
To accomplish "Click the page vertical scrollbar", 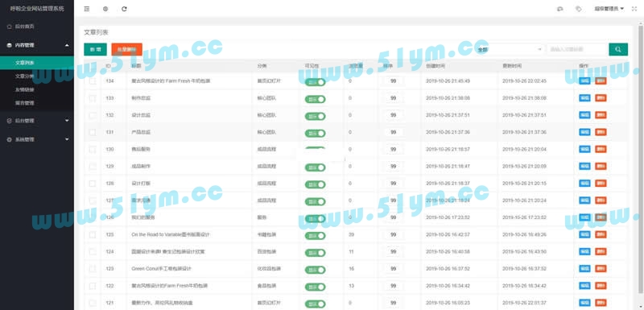I will (x=641, y=160).
